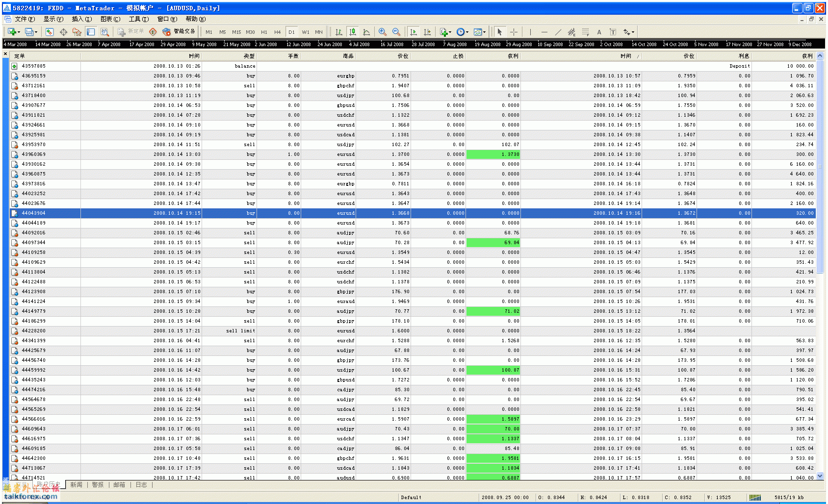Expand the new chart dropdown arrow
828x504 pixels.
pos(19,32)
